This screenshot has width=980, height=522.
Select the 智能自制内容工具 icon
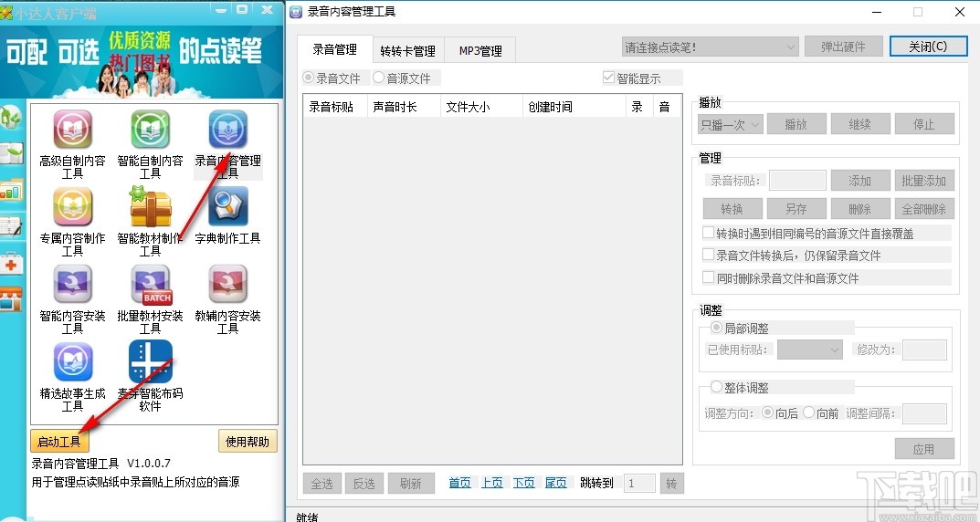(x=150, y=130)
